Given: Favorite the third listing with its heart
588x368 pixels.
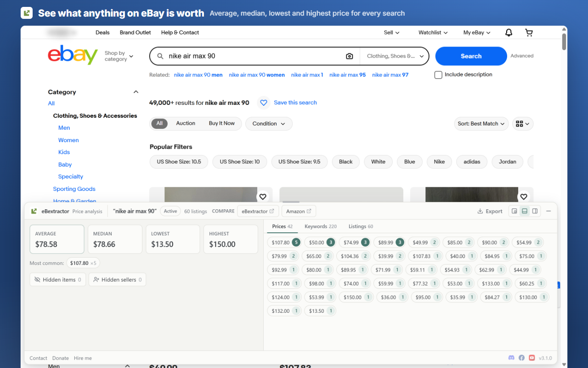Looking at the screenshot, I should click(524, 197).
